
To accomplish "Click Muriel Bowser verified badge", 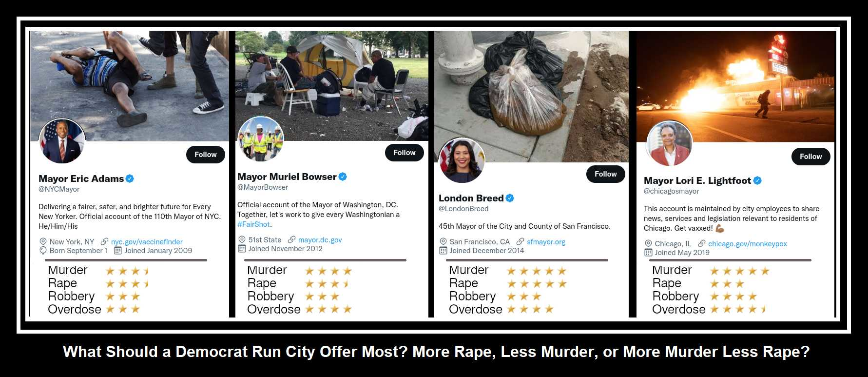I will tap(343, 177).
